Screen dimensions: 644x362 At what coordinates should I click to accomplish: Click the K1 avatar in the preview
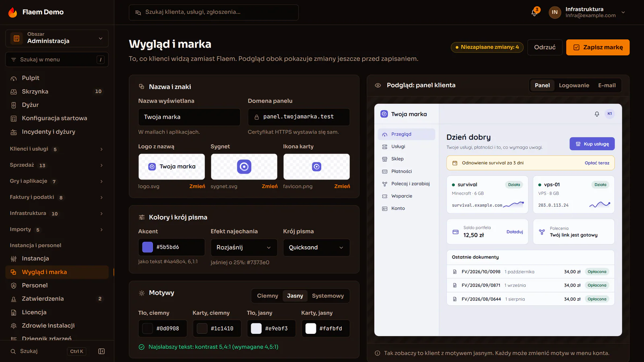coord(610,114)
